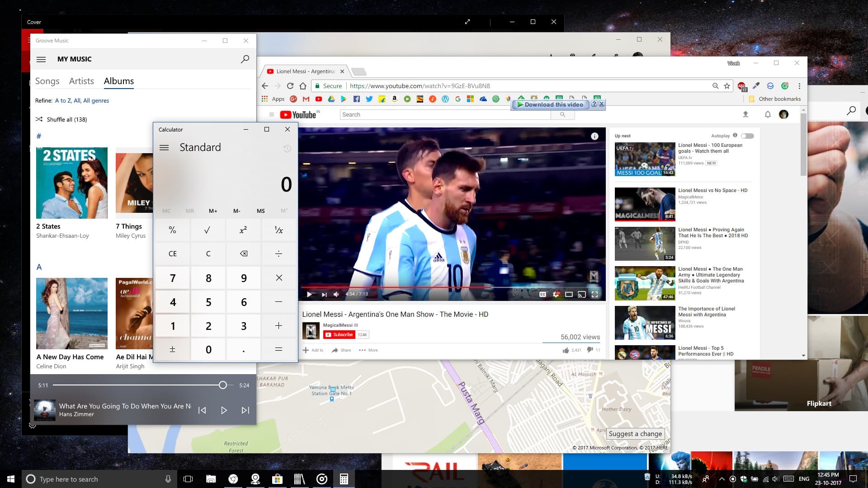Click MS memory store in Calculator
The height and width of the screenshot is (488, 868).
tap(261, 211)
